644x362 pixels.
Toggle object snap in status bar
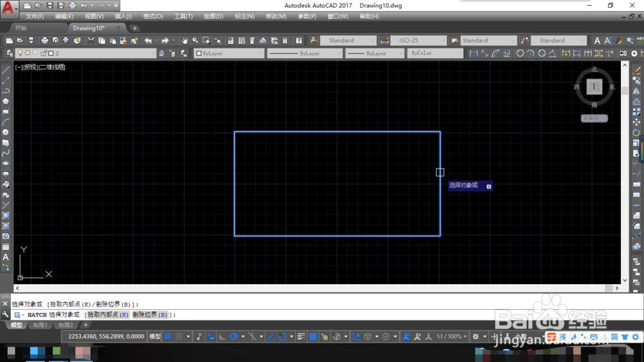pyautogui.click(x=283, y=336)
